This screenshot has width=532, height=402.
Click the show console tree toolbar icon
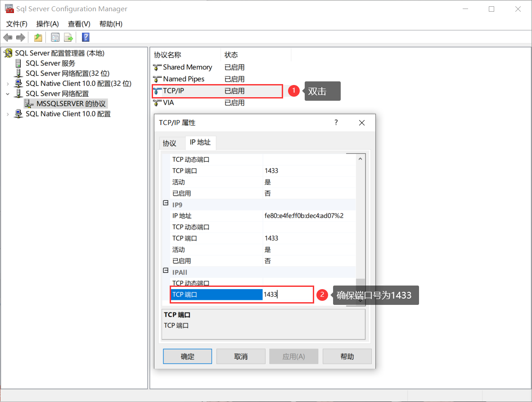tap(38, 37)
